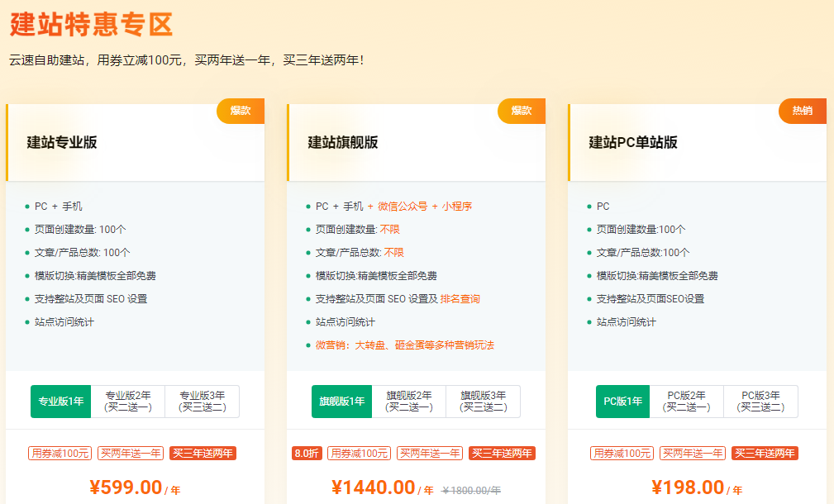
Task: Click the 微营销 大转盘 砸金蛋 feature line
Action: (405, 345)
